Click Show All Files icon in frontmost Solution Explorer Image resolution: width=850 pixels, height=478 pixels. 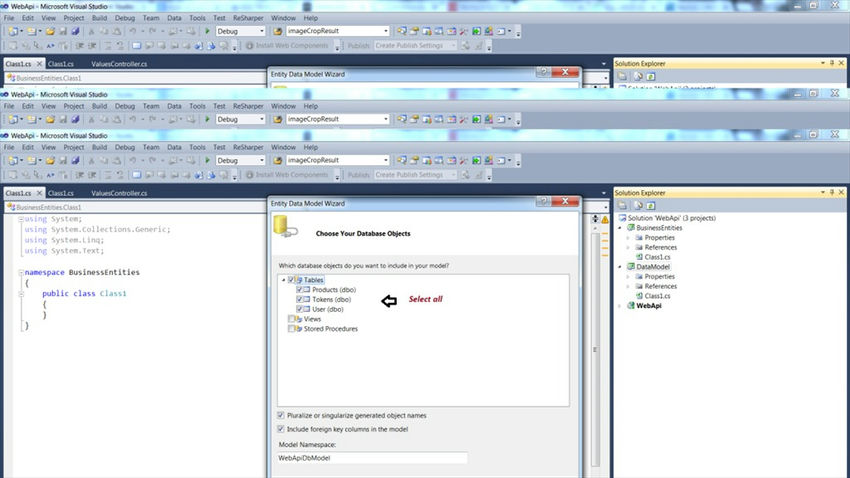[638, 205]
